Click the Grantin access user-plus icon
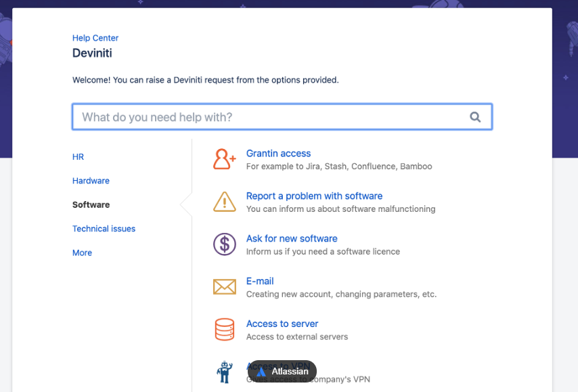Viewport: 578px width, 392px height. (224, 159)
